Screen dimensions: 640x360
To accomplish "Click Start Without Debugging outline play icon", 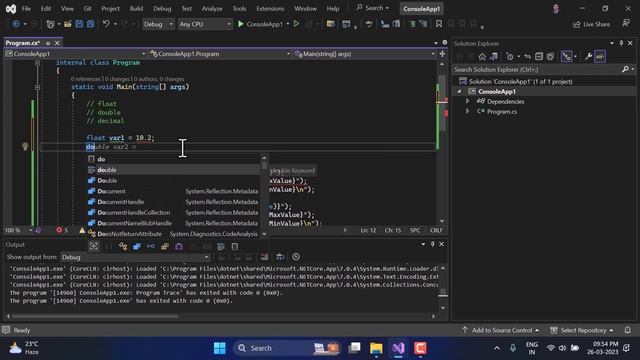I will 297,24.
